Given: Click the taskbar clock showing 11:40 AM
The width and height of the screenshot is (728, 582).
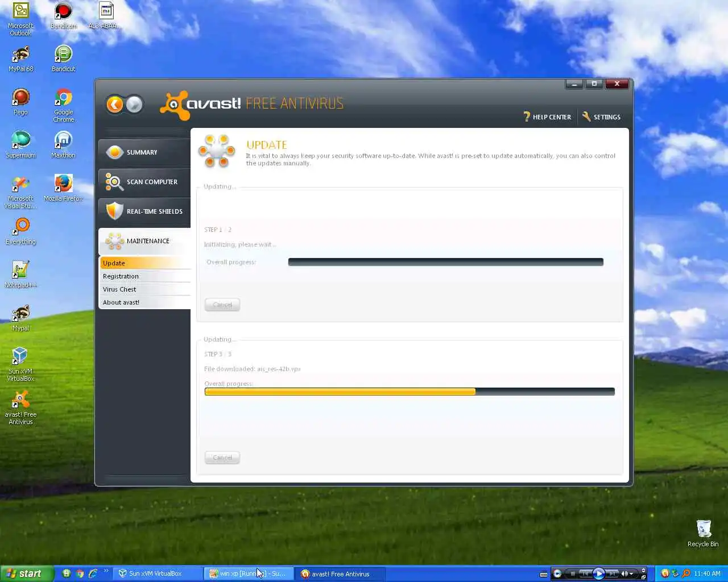Looking at the screenshot, I should (x=707, y=573).
